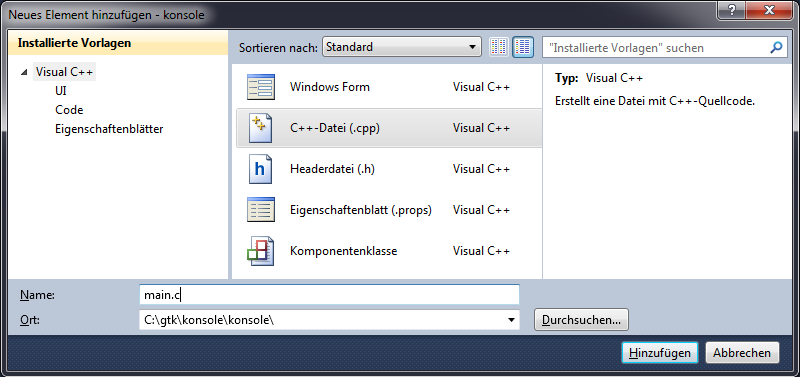Viewport: 800px width, 377px height.
Task: Click the Durchsuchen... button
Action: 581,320
